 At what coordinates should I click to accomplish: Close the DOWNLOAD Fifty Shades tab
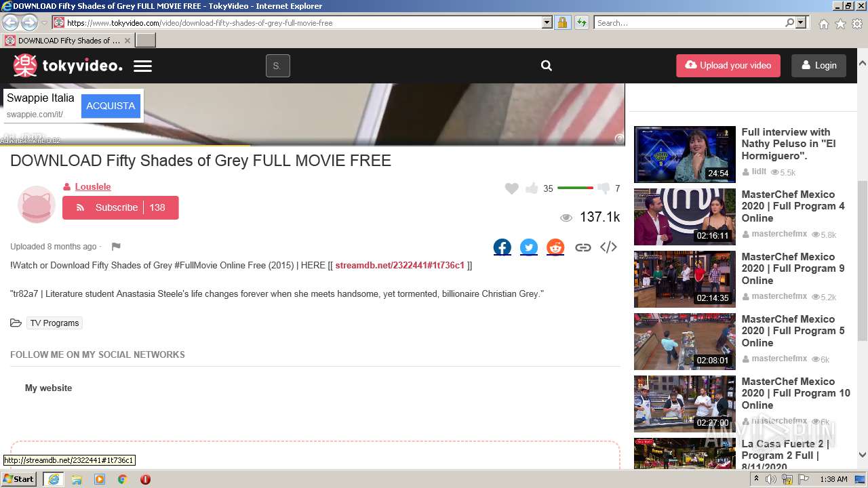127,41
